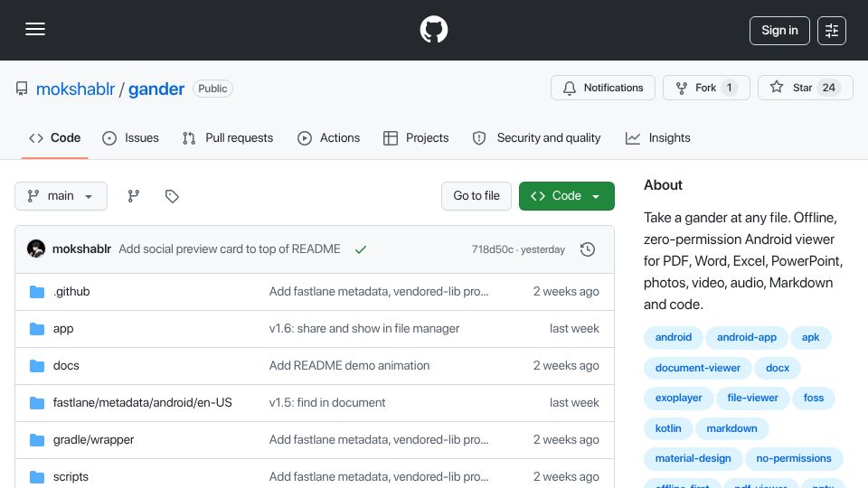Image resolution: width=868 pixels, height=488 pixels.
Task: View tags via the tag icon
Action: click(172, 196)
